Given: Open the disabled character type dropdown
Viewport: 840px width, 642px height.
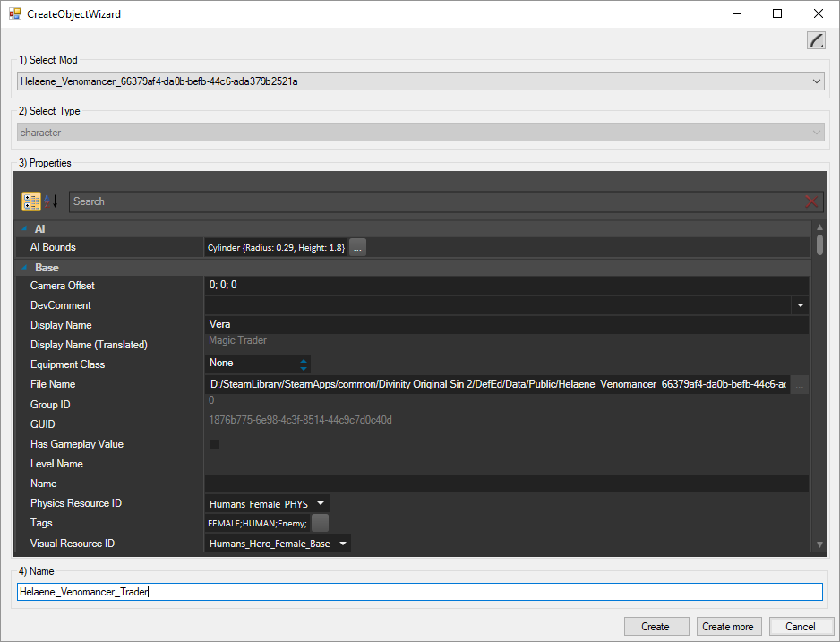Looking at the screenshot, I should pyautogui.click(x=421, y=133).
